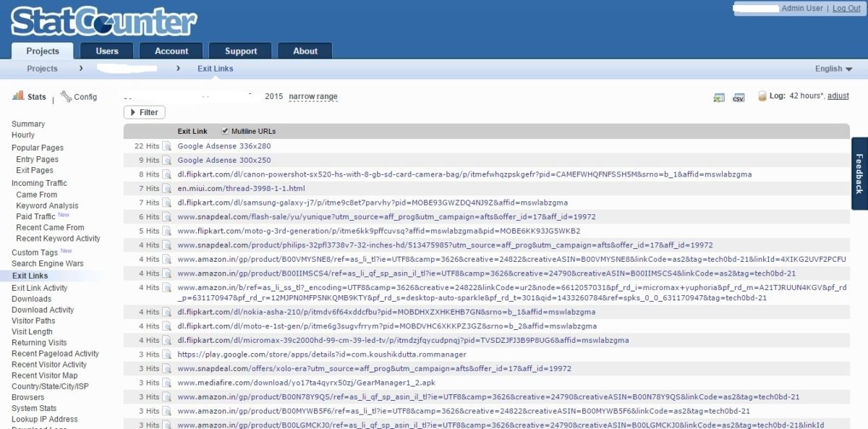The height and width of the screenshot is (429, 868).
Task: Open System Stats report
Action: [34, 408]
